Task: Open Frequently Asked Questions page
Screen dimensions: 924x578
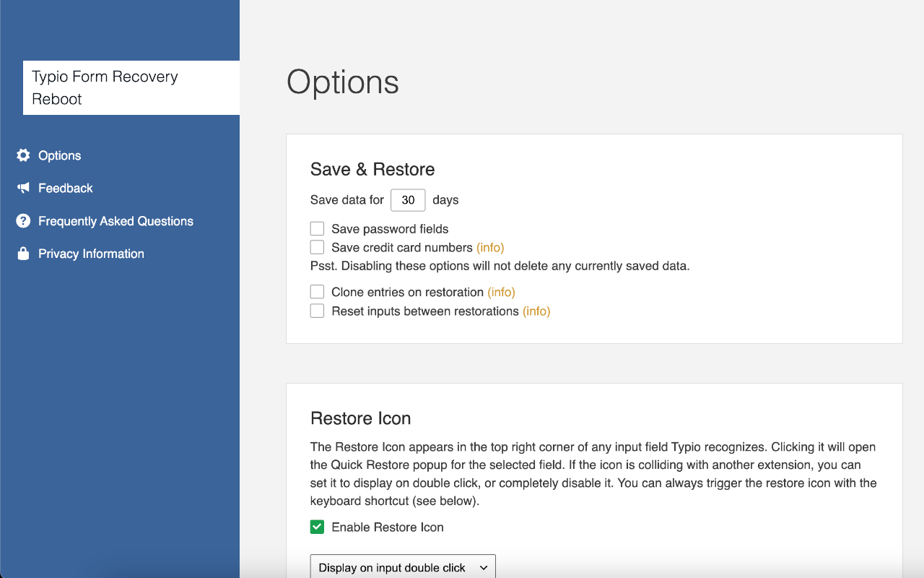Action: [x=115, y=221]
